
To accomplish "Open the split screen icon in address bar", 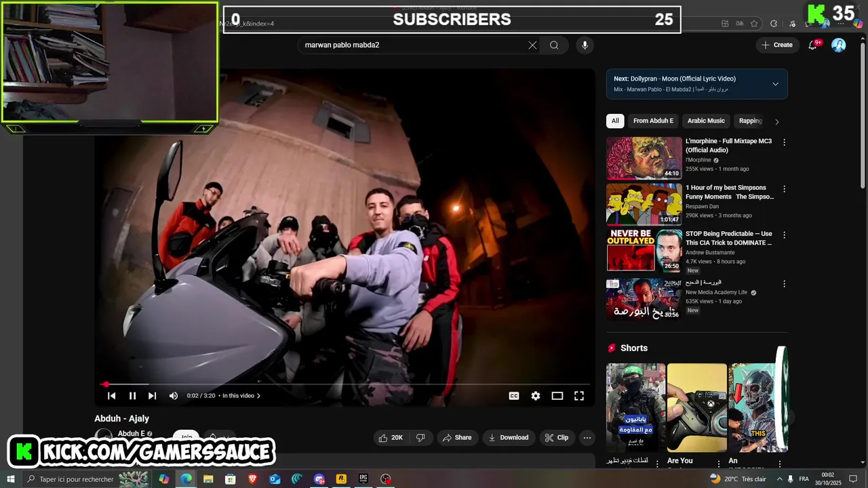I will [x=725, y=24].
